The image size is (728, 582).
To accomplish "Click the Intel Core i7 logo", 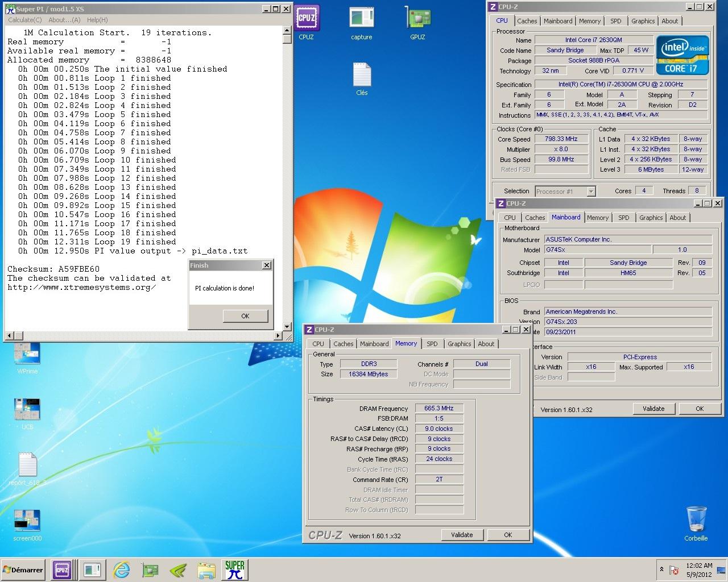I will tap(682, 55).
